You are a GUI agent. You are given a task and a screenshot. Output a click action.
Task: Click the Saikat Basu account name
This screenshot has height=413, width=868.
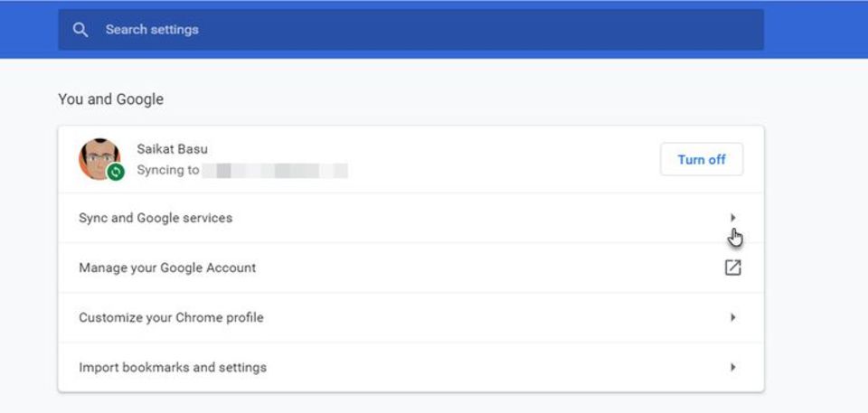tap(172, 149)
